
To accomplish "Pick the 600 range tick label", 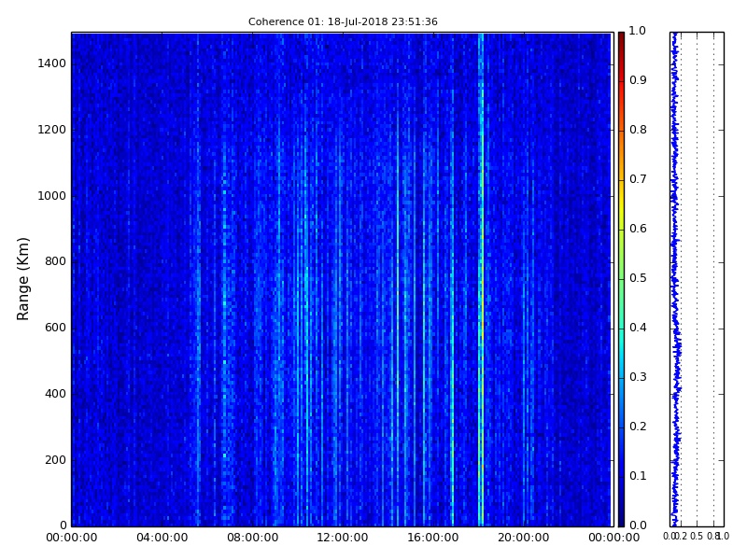I will (55, 328).
